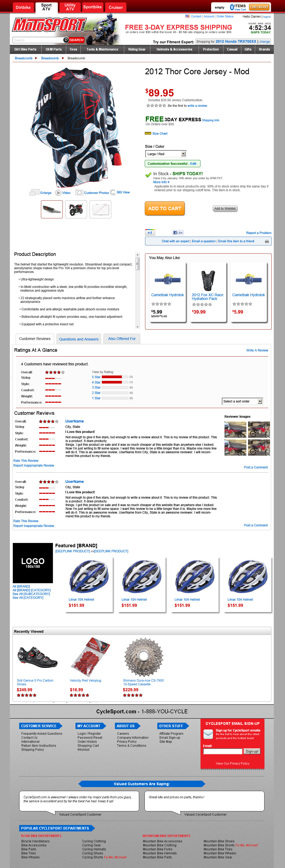This screenshot has height=868, width=285.
Task: Click the Facebook Like button
Action: pos(178,233)
